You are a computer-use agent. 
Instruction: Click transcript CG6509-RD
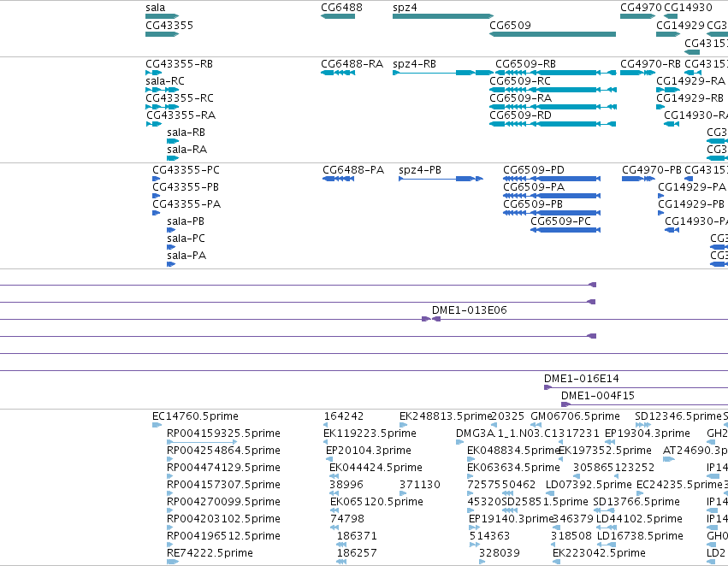pos(553,124)
